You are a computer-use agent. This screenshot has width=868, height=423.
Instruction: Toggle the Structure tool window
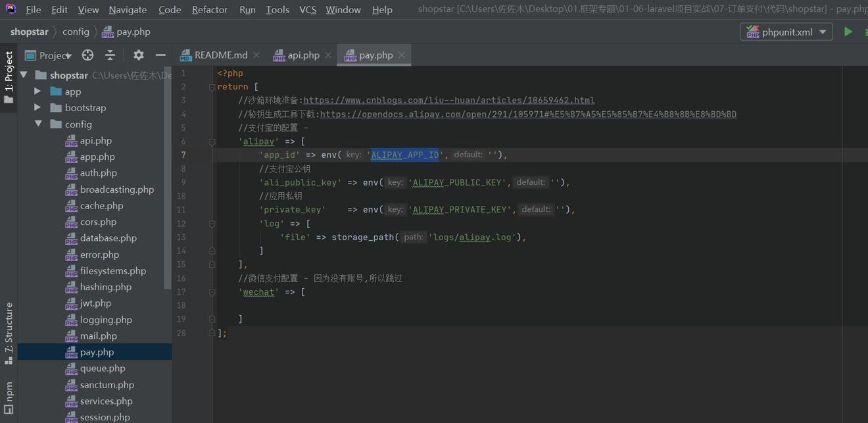(9, 332)
